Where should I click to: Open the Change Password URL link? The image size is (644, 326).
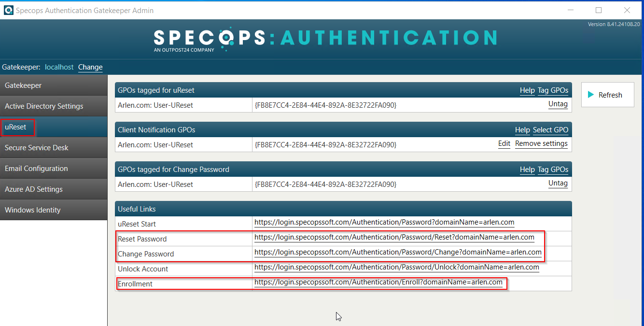pyautogui.click(x=398, y=252)
